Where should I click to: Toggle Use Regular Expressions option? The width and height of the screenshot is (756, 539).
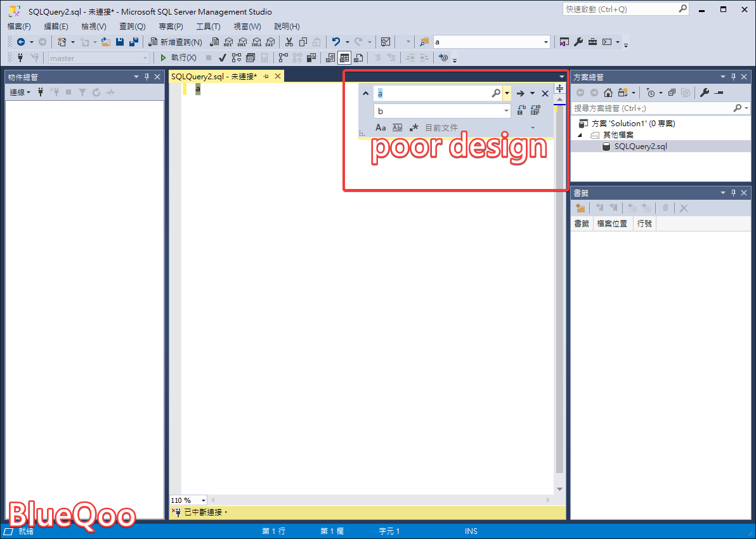[x=414, y=127]
